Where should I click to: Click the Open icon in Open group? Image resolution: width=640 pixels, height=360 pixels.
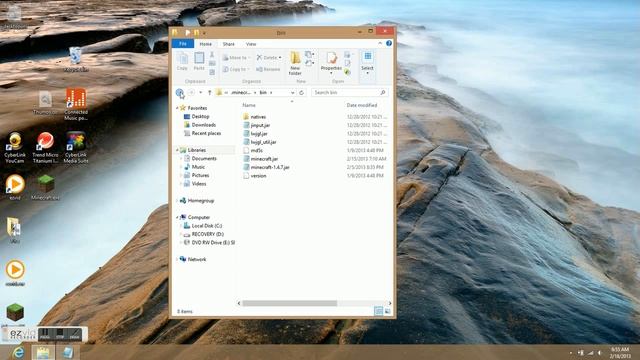pyautogui.click(x=347, y=54)
